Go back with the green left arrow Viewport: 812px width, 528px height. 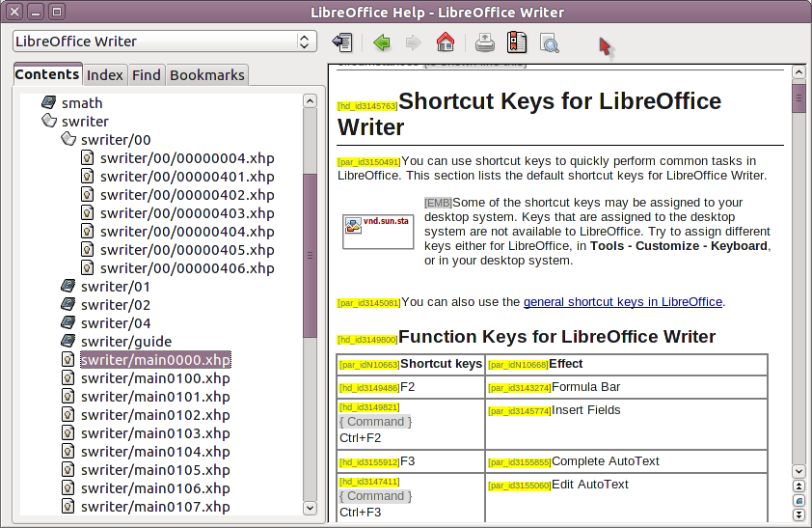[x=382, y=42]
